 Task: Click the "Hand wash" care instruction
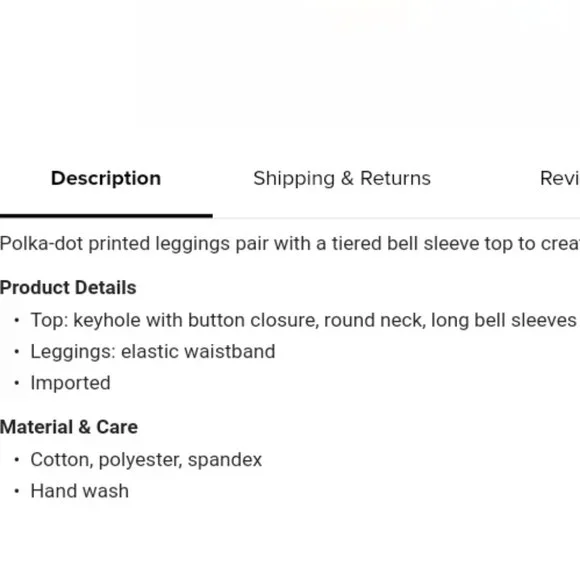tap(80, 491)
